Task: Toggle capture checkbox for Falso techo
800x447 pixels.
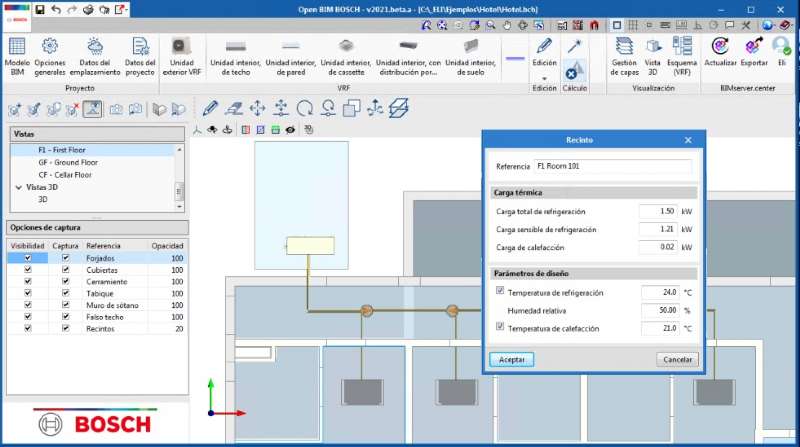Action: point(65,317)
